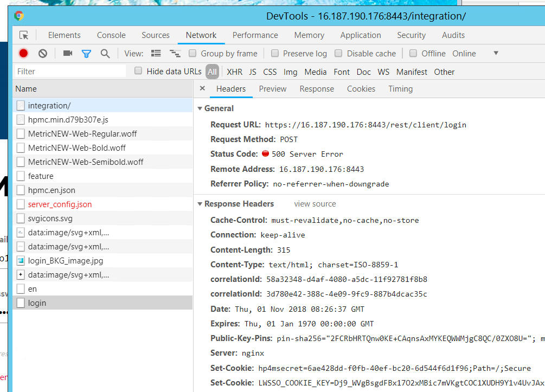
Task: Enable the Preserve log checkbox
Action: tap(275, 53)
